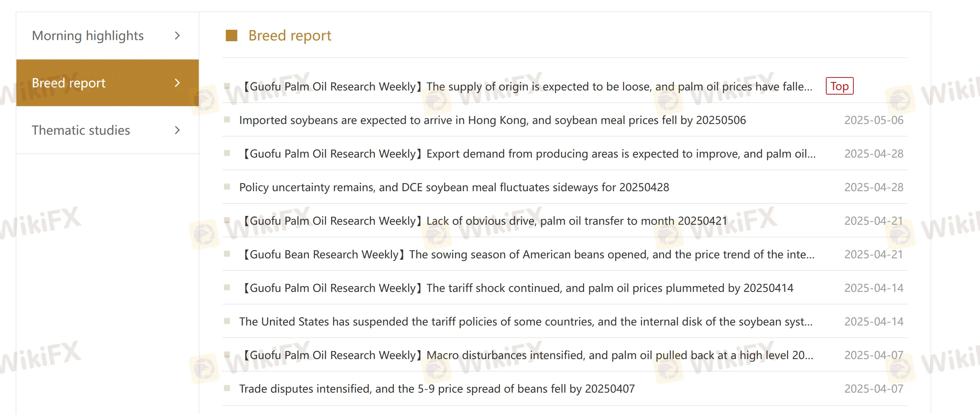Open Lack of obvious drive palm oil report
This screenshot has width=980, height=414.
484,221
